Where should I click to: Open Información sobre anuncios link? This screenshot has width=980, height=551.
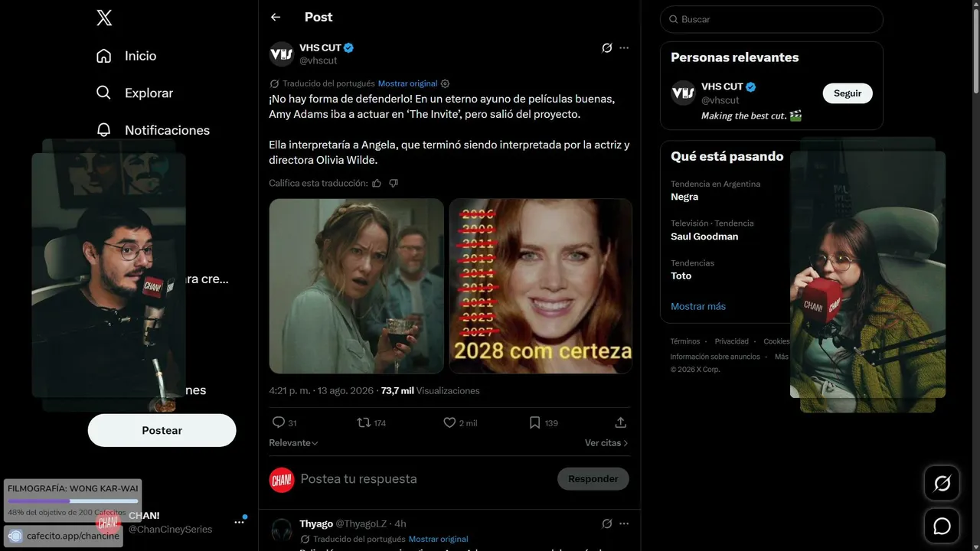(x=715, y=357)
